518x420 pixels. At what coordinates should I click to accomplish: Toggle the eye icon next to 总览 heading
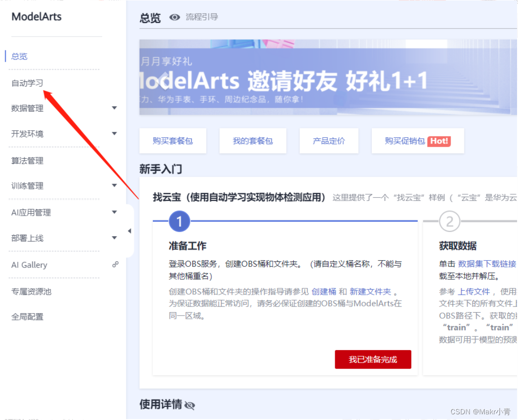(175, 17)
